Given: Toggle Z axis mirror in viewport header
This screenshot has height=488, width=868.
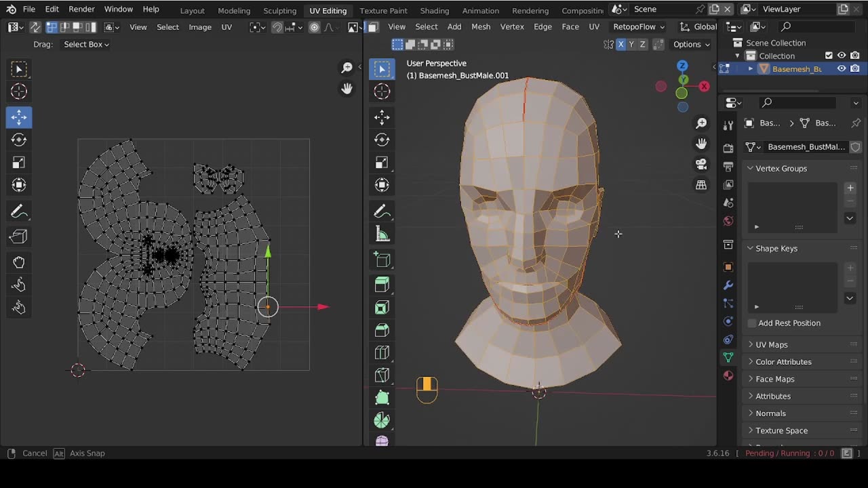Looking at the screenshot, I should pos(642,44).
